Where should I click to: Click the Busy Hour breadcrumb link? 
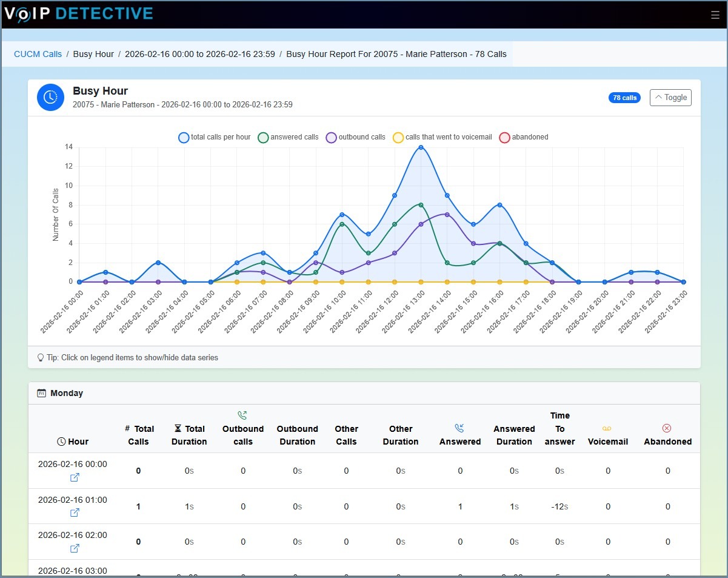point(93,54)
